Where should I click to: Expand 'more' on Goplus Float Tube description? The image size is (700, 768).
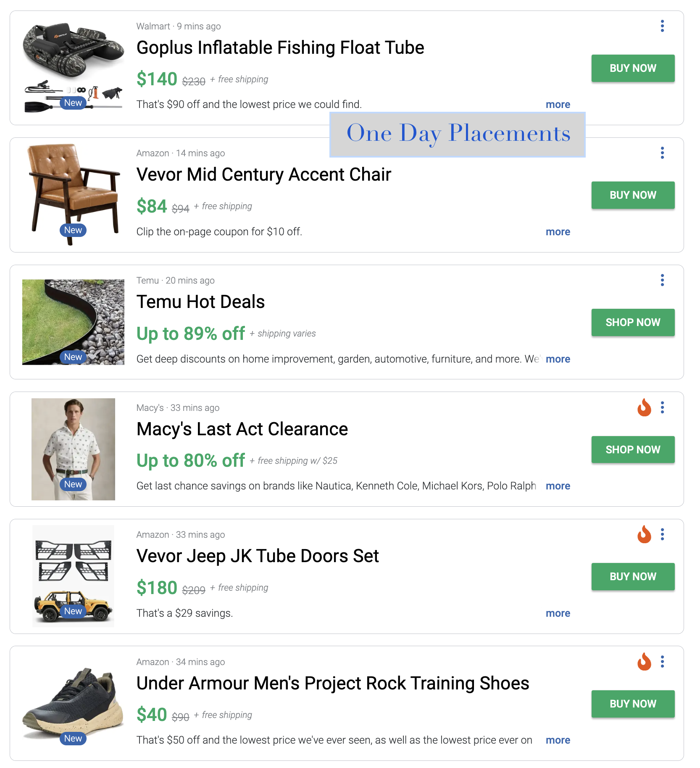click(558, 105)
